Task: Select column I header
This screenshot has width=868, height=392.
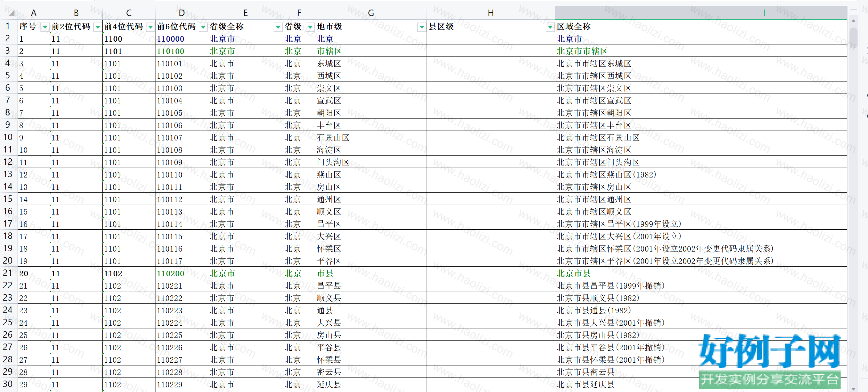Action: pos(701,13)
